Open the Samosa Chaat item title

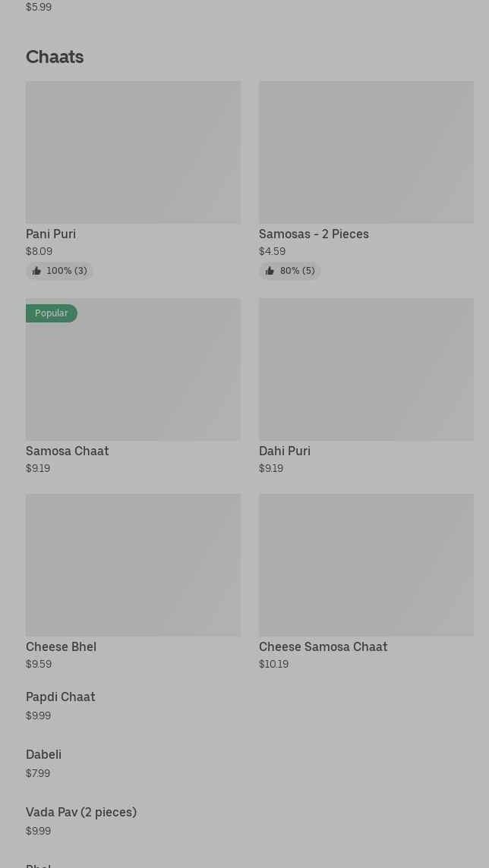[68, 451]
